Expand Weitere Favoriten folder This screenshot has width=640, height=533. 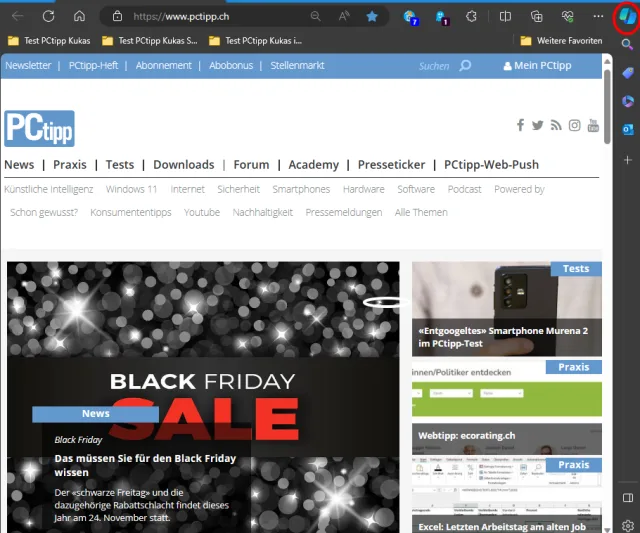(x=561, y=41)
